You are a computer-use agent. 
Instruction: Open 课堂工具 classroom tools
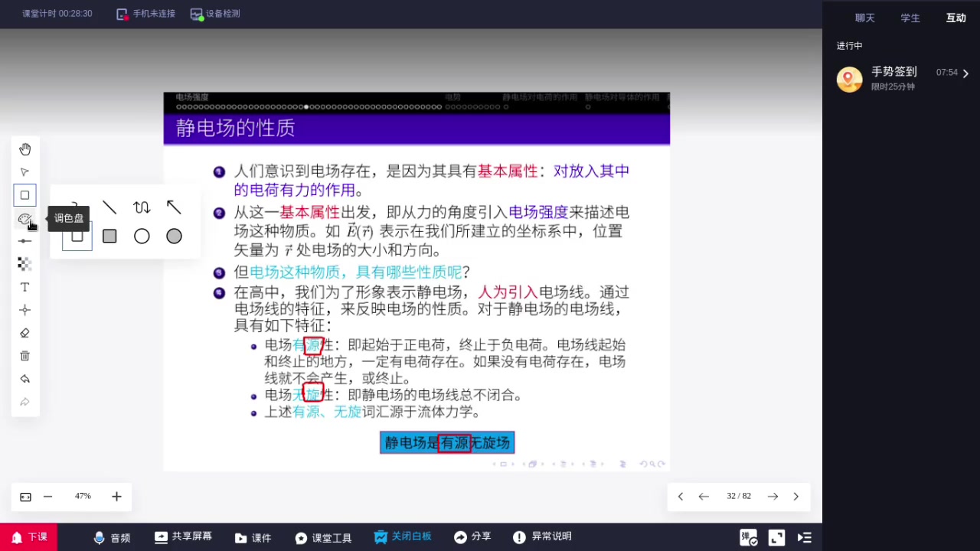[x=323, y=537]
